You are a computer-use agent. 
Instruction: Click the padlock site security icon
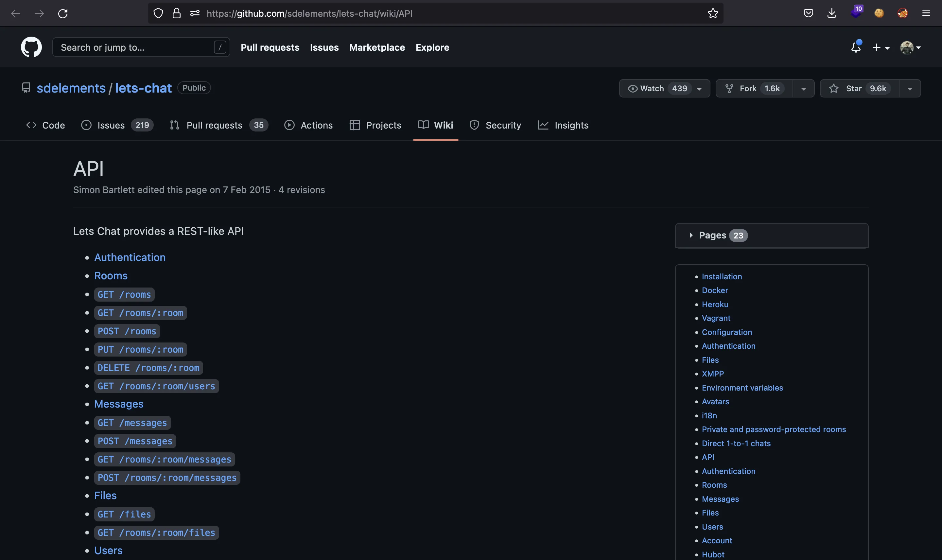176,14
